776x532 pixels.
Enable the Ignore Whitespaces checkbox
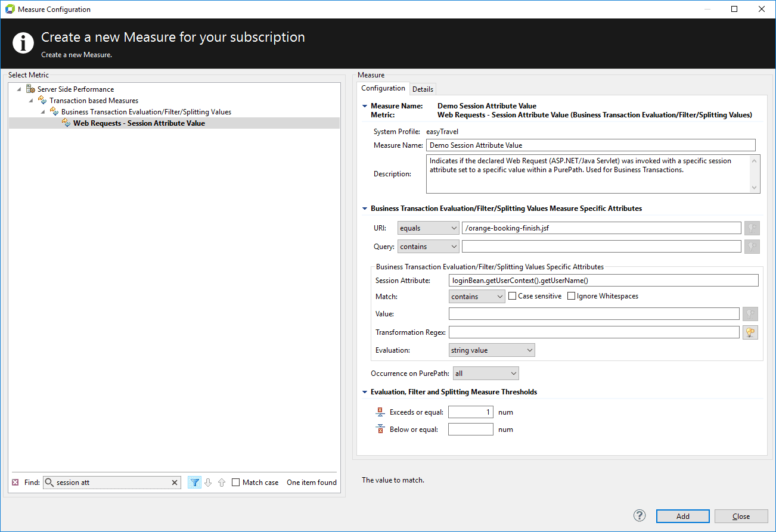571,296
